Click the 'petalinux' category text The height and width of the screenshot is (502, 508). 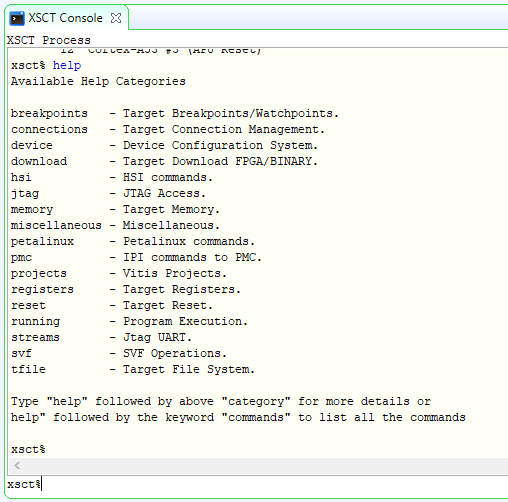(42, 241)
